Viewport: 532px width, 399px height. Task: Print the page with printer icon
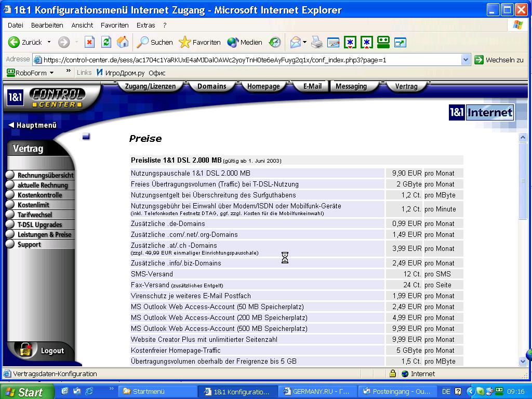point(316,43)
